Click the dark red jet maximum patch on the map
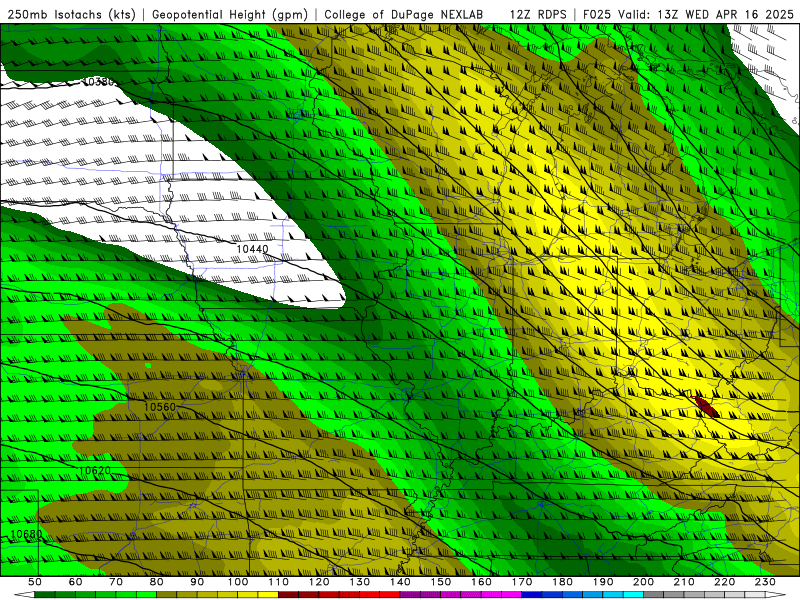This screenshot has width=800, height=600. tap(707, 407)
